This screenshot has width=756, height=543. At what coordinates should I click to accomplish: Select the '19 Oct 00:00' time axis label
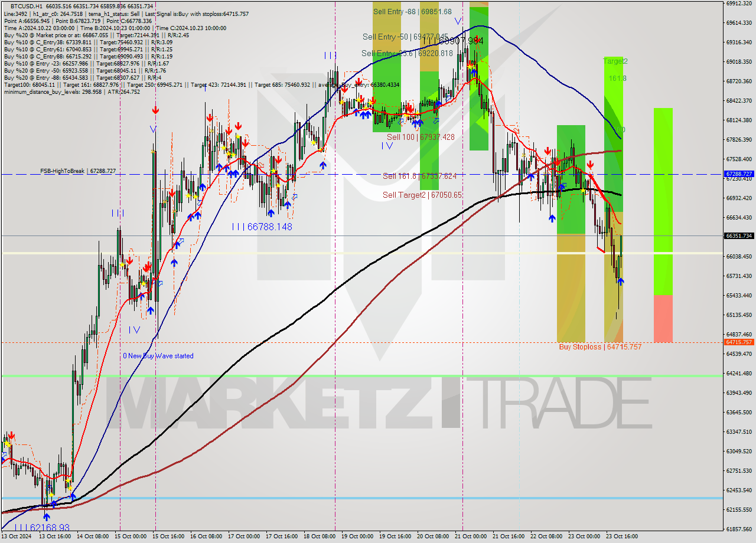pyautogui.click(x=357, y=537)
